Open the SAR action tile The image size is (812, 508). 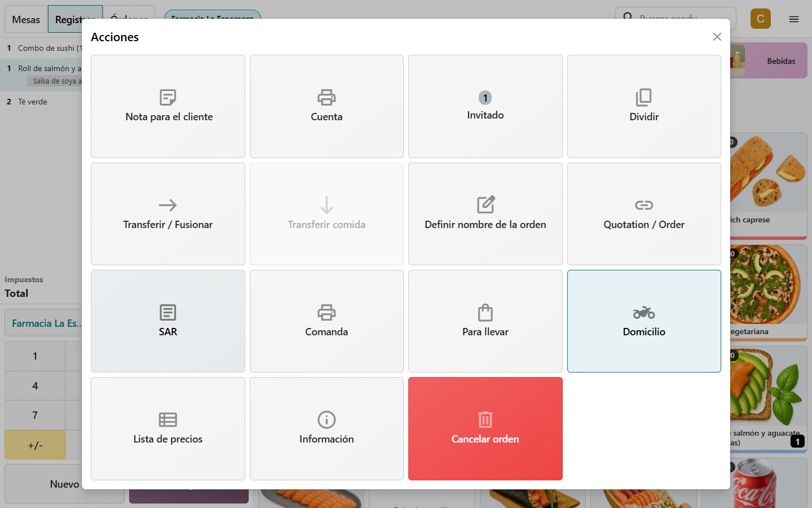[168, 321]
